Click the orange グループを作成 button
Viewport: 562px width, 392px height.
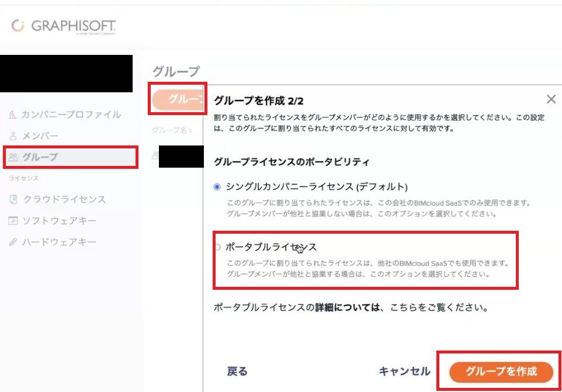point(501,372)
